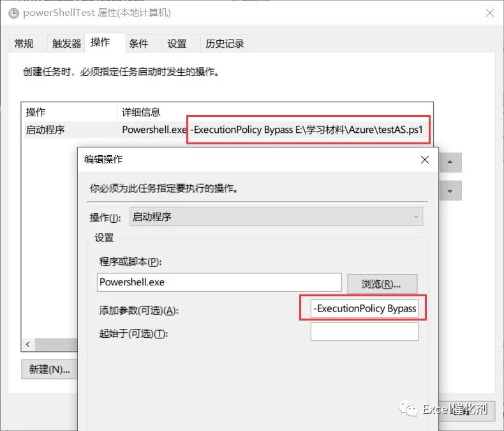Click the 浏览(R)... button

[x=382, y=284]
